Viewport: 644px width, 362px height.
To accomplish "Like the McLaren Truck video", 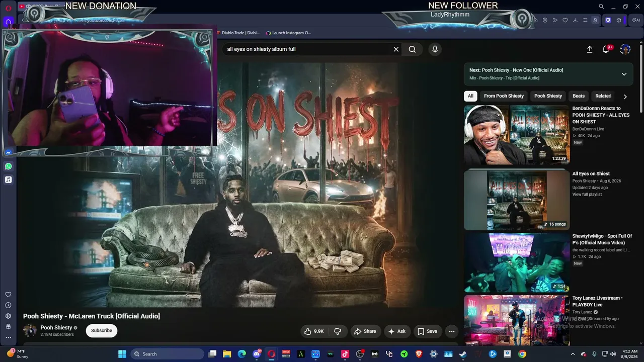I will pyautogui.click(x=314, y=331).
